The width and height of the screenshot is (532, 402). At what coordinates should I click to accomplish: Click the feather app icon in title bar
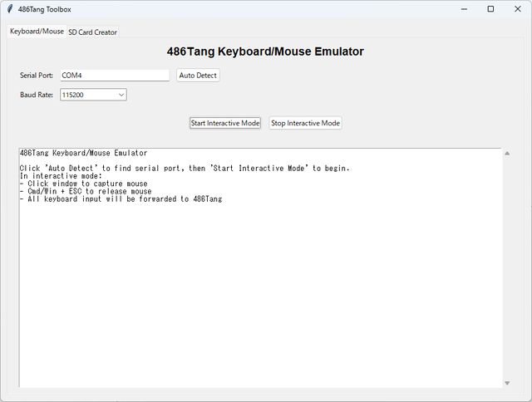click(9, 9)
